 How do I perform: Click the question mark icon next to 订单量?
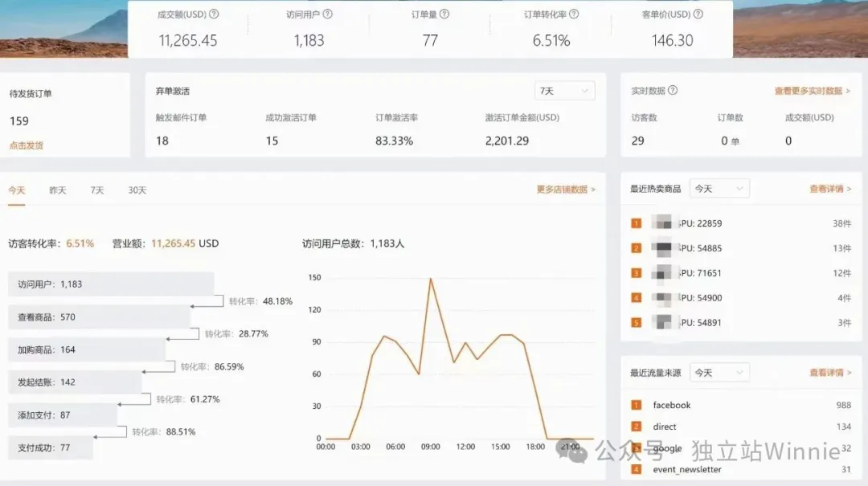coord(443,14)
